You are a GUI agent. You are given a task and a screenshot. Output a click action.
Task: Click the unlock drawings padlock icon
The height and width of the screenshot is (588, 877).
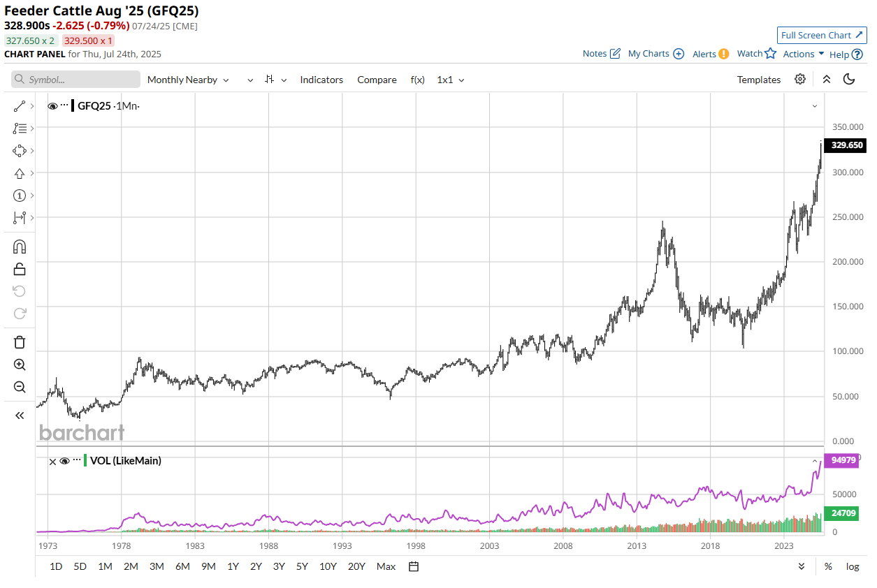[20, 269]
